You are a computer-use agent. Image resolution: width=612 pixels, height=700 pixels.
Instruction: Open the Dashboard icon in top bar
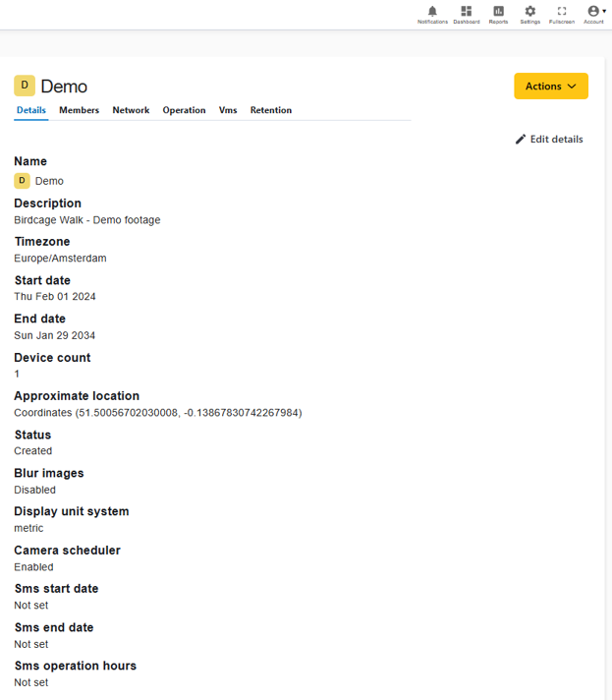point(467,11)
